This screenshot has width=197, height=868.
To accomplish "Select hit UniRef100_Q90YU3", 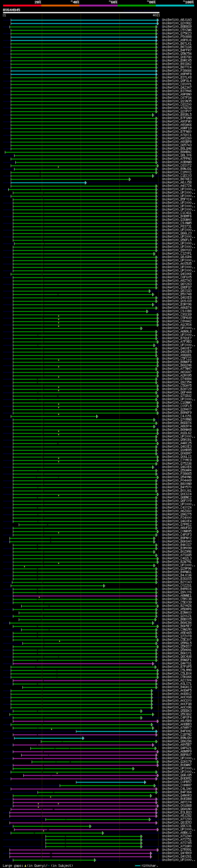I will [177, 250].
